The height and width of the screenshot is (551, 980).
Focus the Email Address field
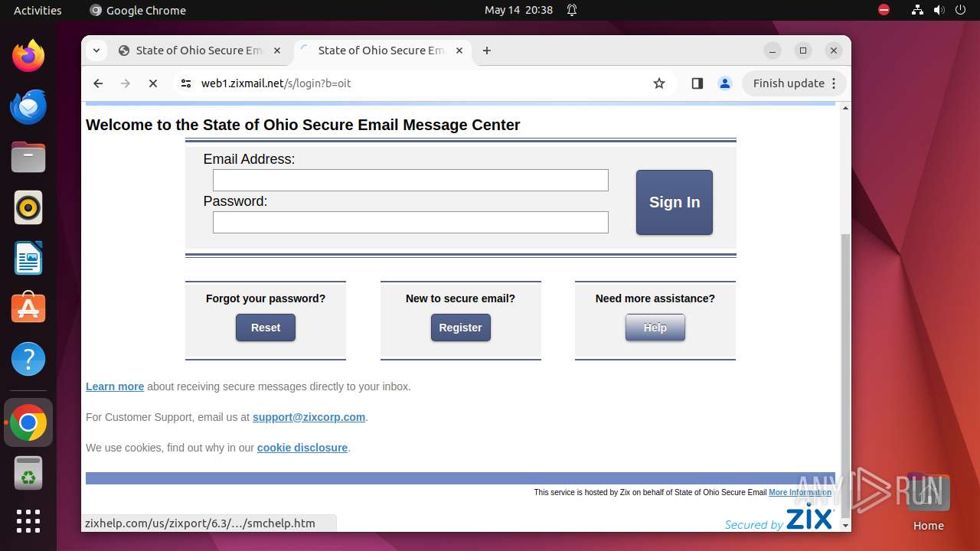click(410, 180)
